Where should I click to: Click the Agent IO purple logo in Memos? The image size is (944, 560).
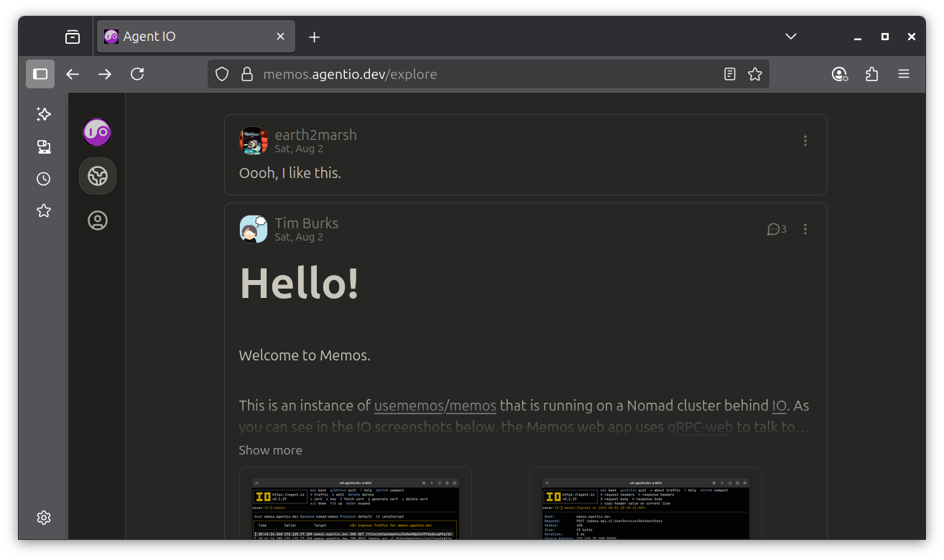coord(97,132)
